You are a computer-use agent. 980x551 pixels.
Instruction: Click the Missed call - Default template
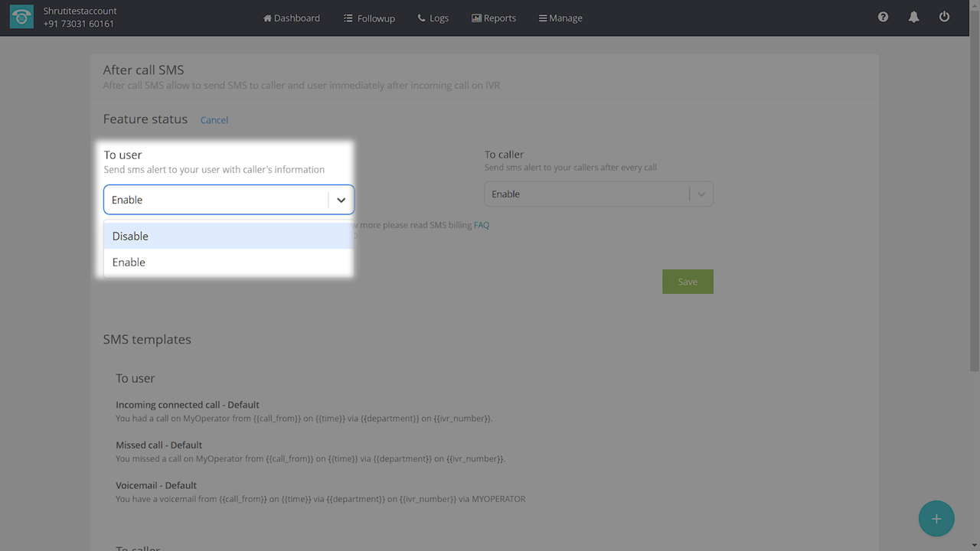(159, 445)
